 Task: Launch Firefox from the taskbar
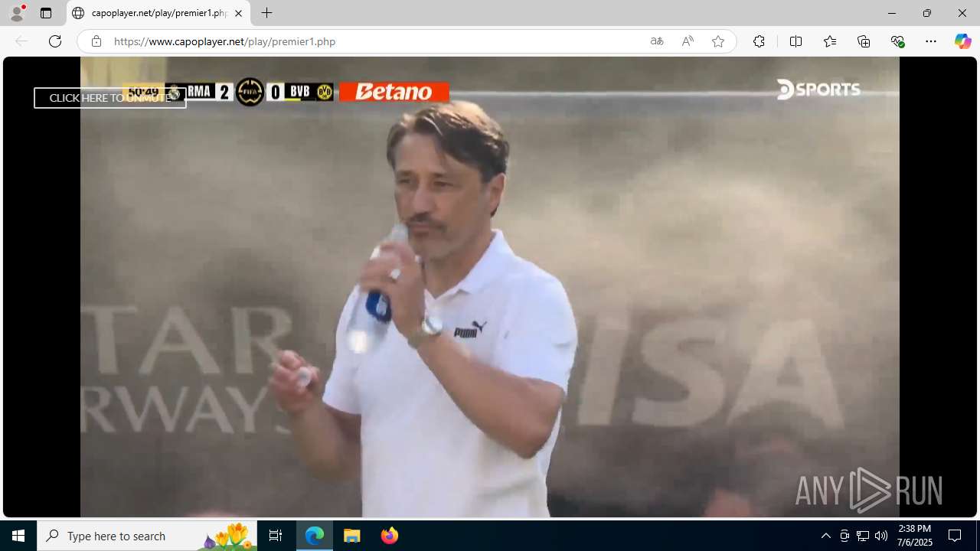(x=390, y=536)
